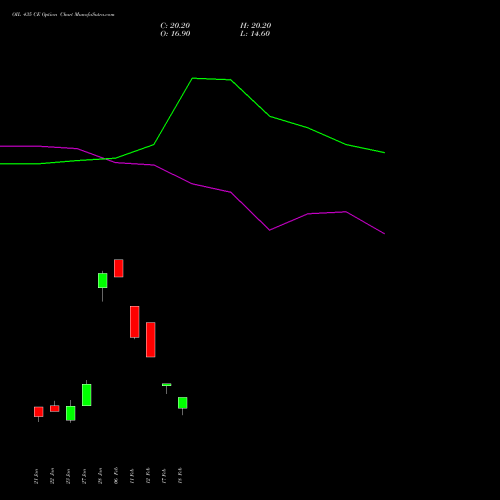Click the green candlestick above '27 Jan'
Screen dimensions: 500x500
[x=87, y=395]
